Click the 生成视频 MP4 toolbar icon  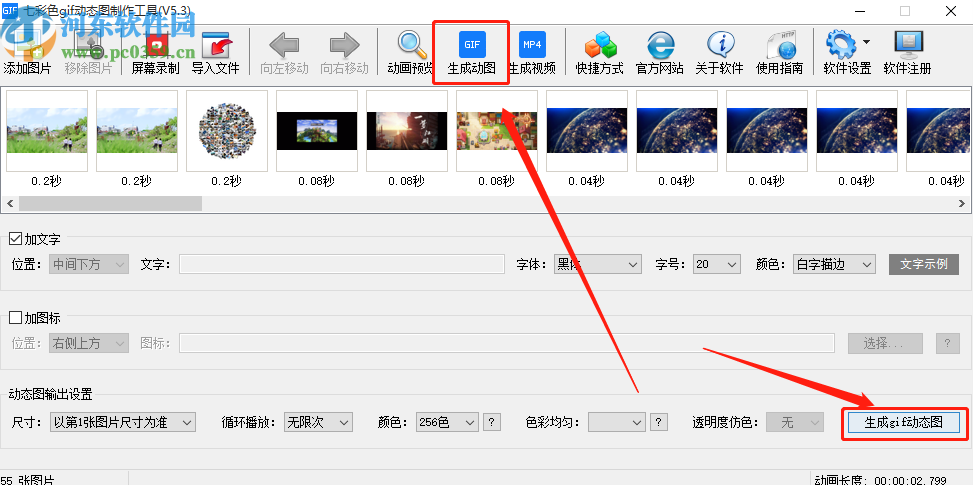(532, 45)
